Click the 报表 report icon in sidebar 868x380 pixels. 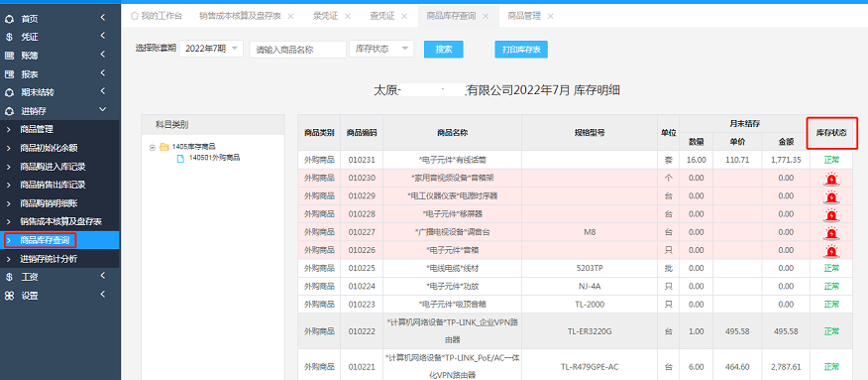click(9, 74)
